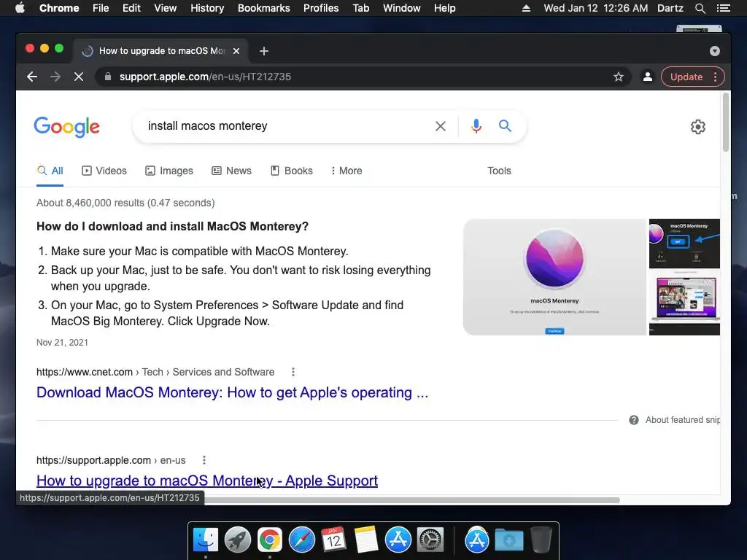Click the 'install macos monterey' search field
The width and height of the screenshot is (747, 560).
click(286, 125)
